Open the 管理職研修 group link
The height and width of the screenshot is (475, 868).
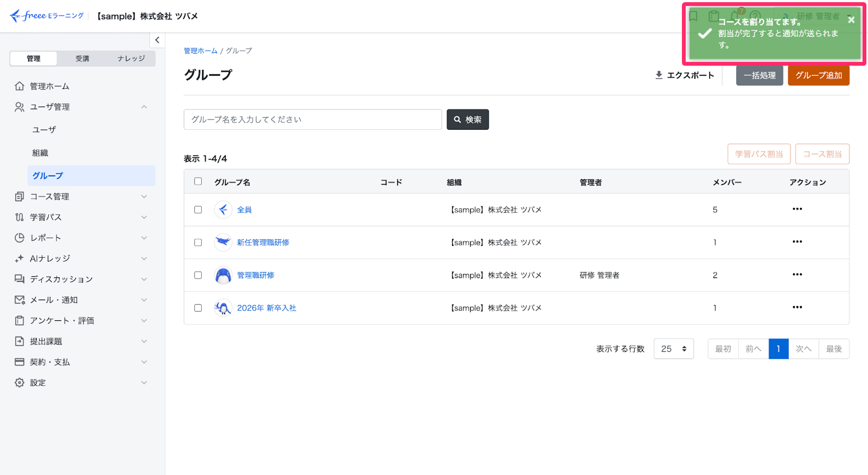256,275
